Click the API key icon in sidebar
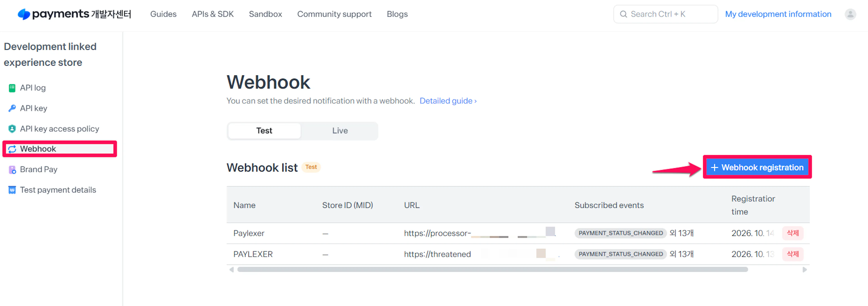 coord(12,108)
